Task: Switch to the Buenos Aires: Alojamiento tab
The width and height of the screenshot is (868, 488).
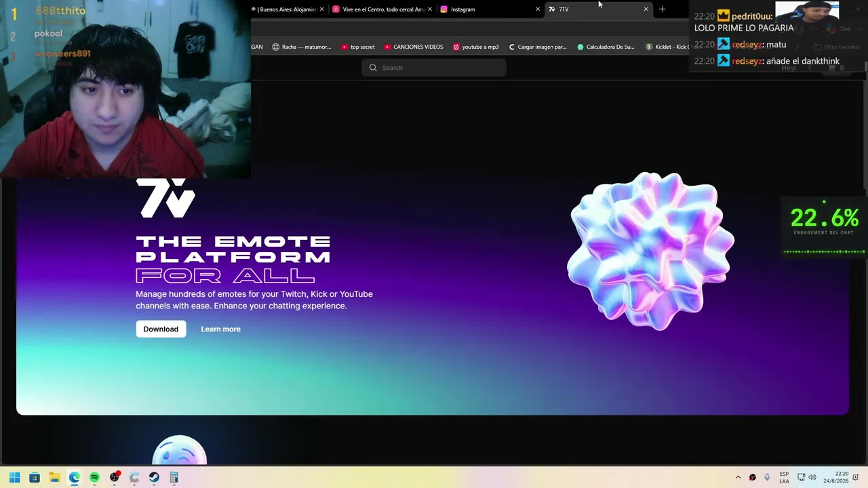Action: pyautogui.click(x=287, y=9)
